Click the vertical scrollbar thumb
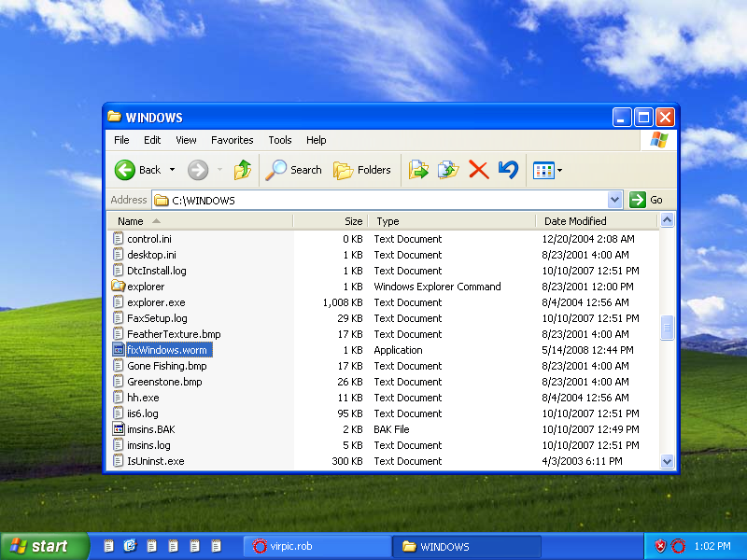Viewport: 747px width, 560px height. tap(667, 328)
